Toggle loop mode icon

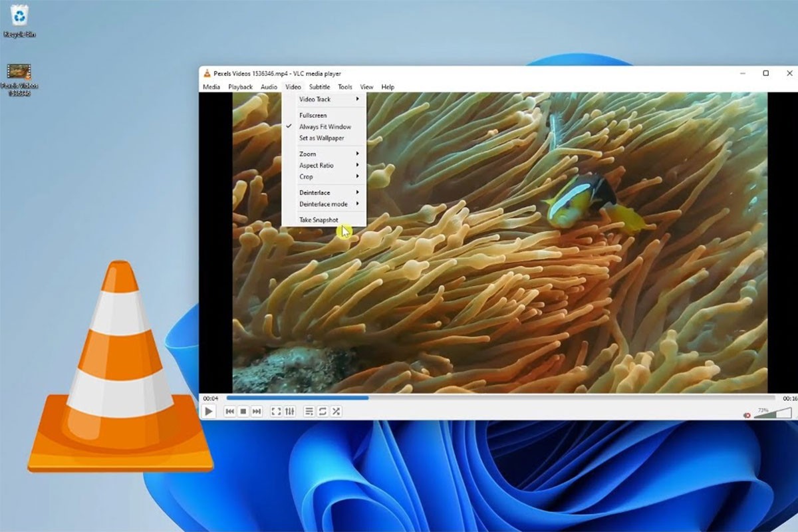point(323,412)
